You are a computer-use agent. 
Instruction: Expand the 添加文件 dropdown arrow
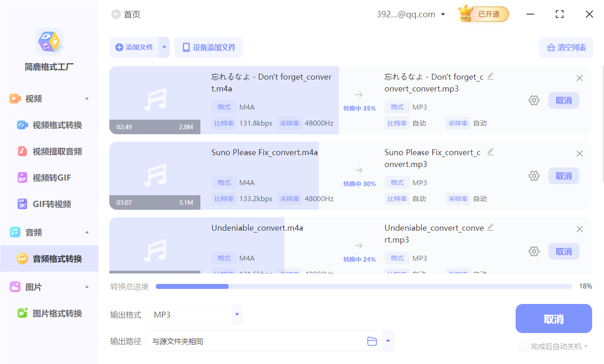(164, 47)
